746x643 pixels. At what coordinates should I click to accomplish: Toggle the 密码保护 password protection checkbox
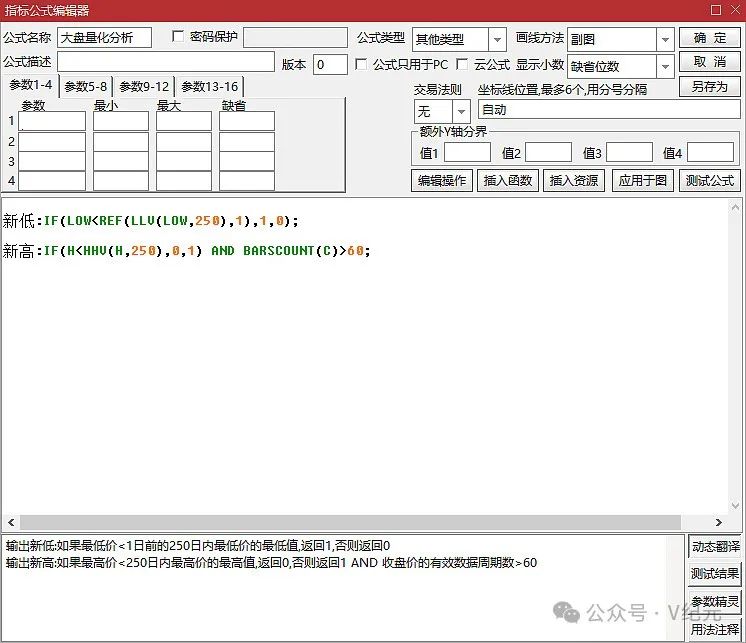(178, 37)
